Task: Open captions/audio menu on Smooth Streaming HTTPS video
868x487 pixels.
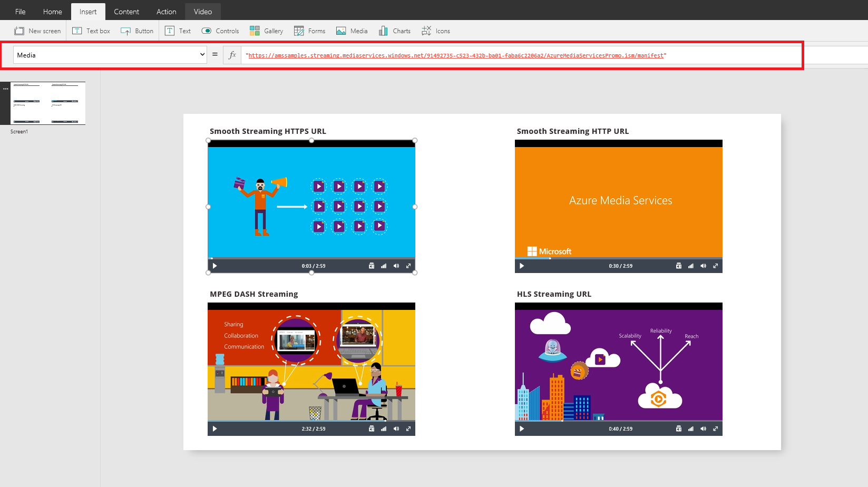Action: (372, 266)
